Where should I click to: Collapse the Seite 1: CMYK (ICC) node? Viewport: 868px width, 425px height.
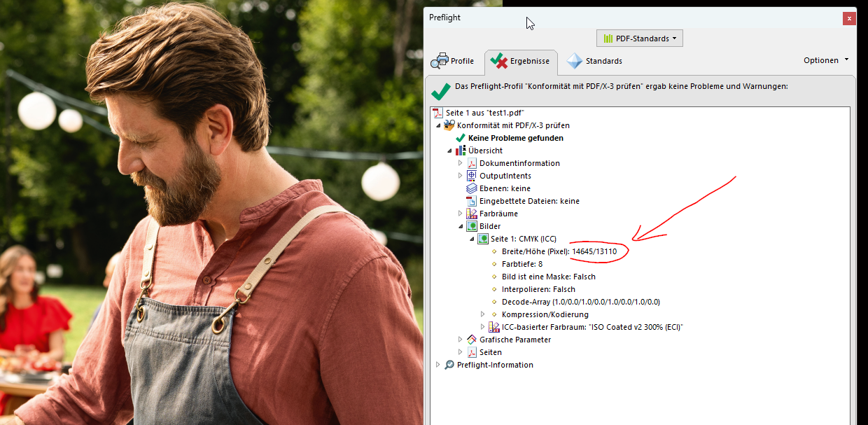tap(472, 239)
